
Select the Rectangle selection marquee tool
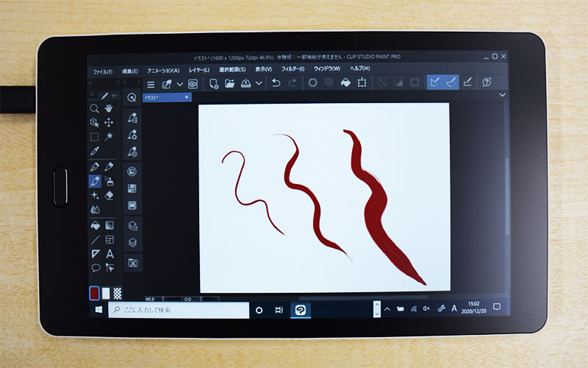[x=95, y=137]
